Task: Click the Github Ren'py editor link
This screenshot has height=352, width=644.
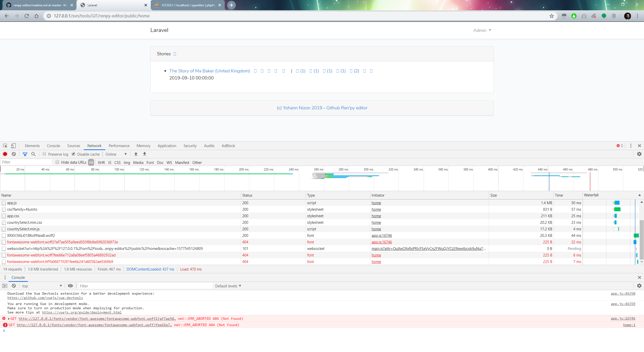Action: [x=347, y=108]
